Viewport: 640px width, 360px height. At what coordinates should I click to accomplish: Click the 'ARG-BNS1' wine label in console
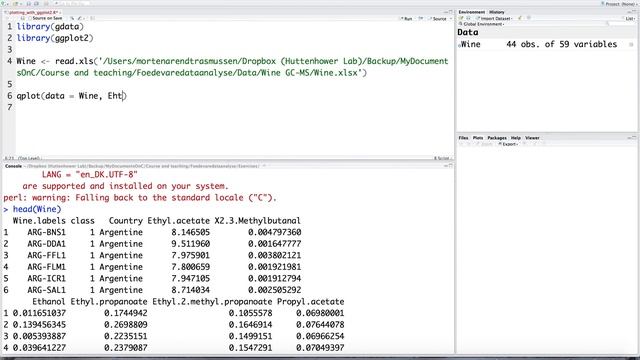tap(46, 232)
